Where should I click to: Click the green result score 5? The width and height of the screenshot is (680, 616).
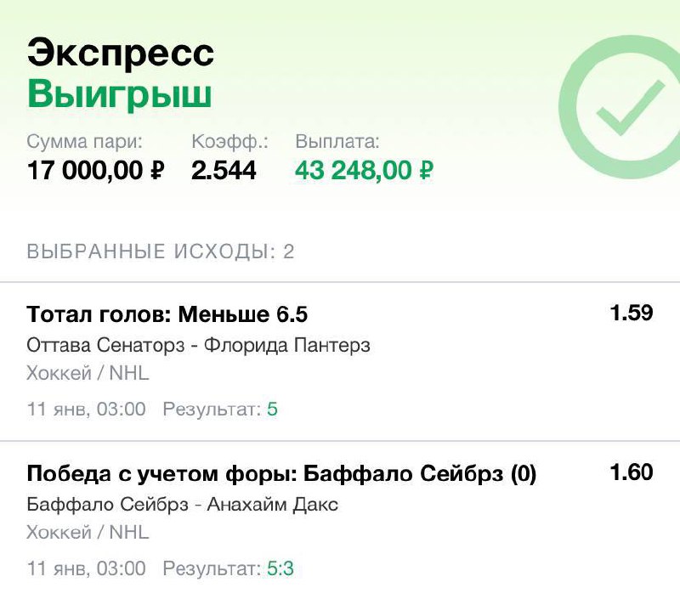(272, 410)
